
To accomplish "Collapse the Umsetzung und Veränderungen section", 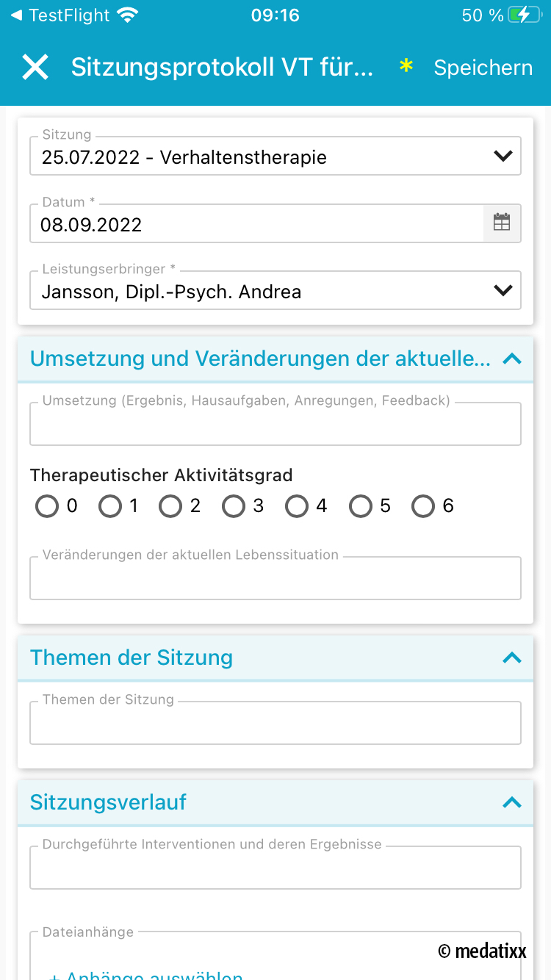I will tap(511, 359).
